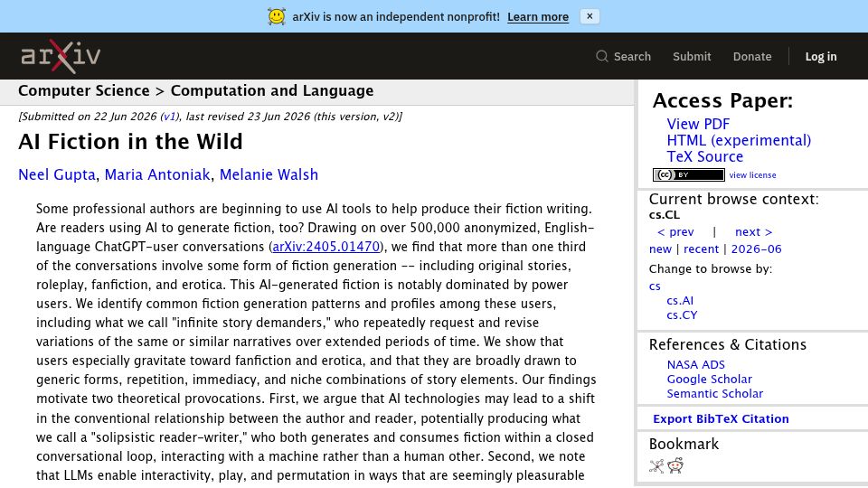Go to the Donate page

[751, 56]
